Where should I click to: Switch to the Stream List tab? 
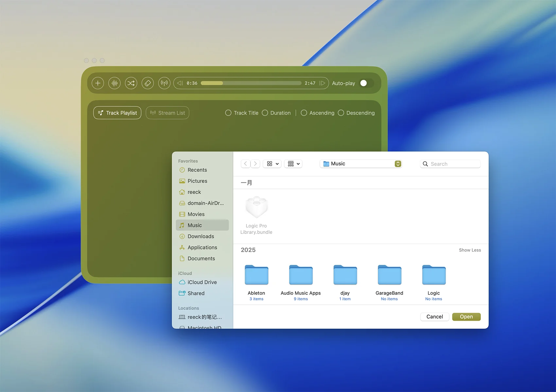(167, 113)
